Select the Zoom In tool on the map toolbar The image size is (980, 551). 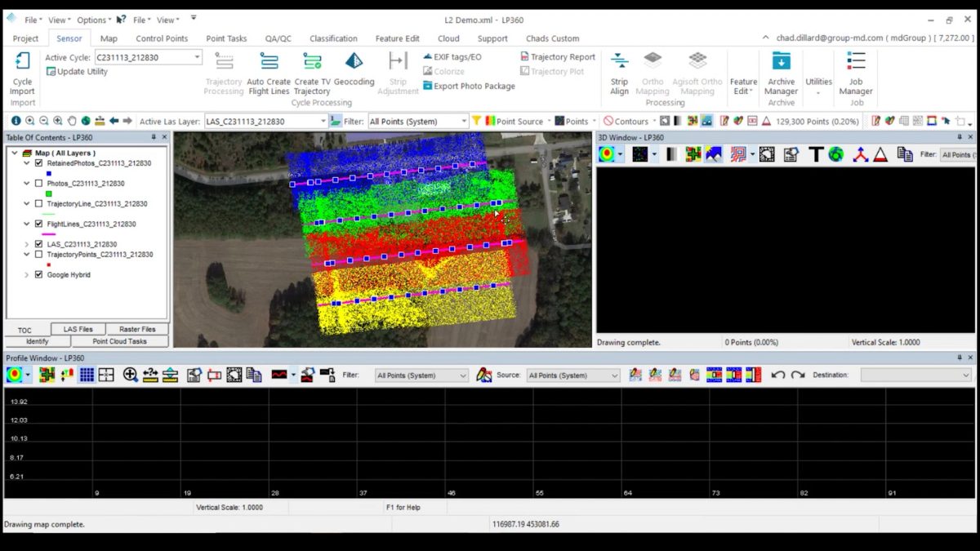coord(29,121)
